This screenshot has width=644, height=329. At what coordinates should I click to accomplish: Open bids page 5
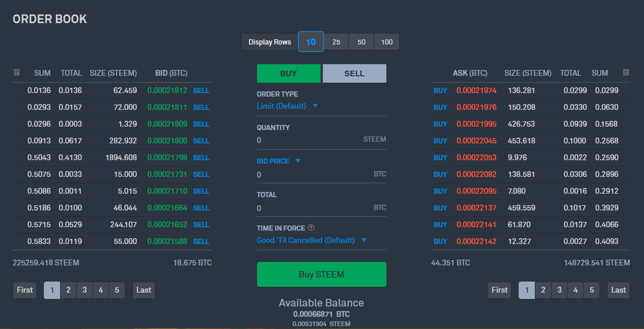pos(117,290)
